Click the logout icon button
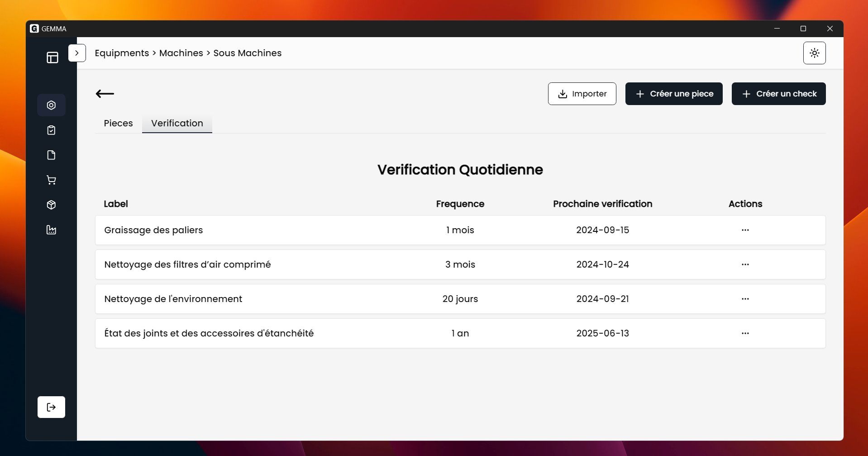This screenshot has width=868, height=456. 51,407
